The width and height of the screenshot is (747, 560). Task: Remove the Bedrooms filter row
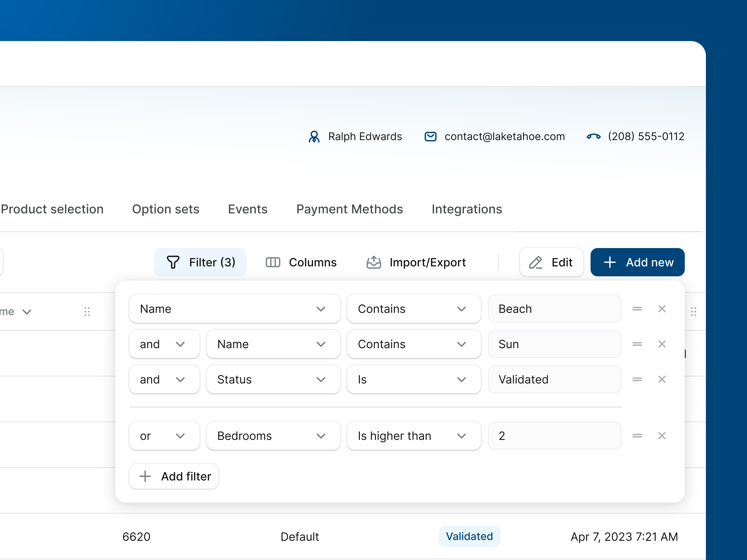click(662, 436)
